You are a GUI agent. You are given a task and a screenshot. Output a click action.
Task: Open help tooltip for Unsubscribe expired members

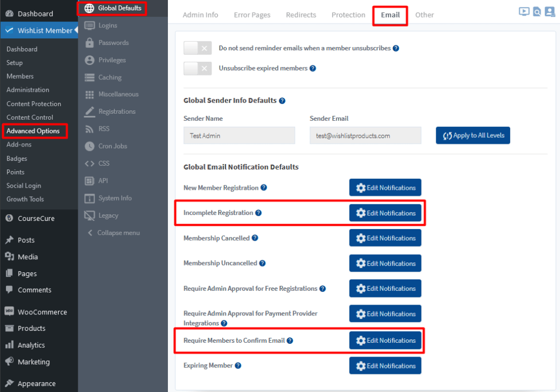pos(312,68)
